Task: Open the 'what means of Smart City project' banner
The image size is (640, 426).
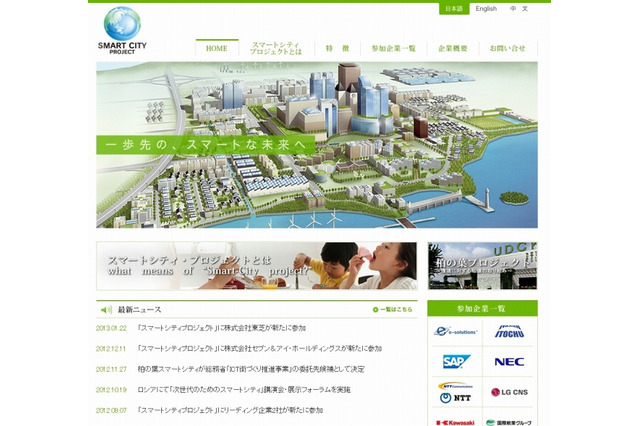Action: [x=257, y=266]
